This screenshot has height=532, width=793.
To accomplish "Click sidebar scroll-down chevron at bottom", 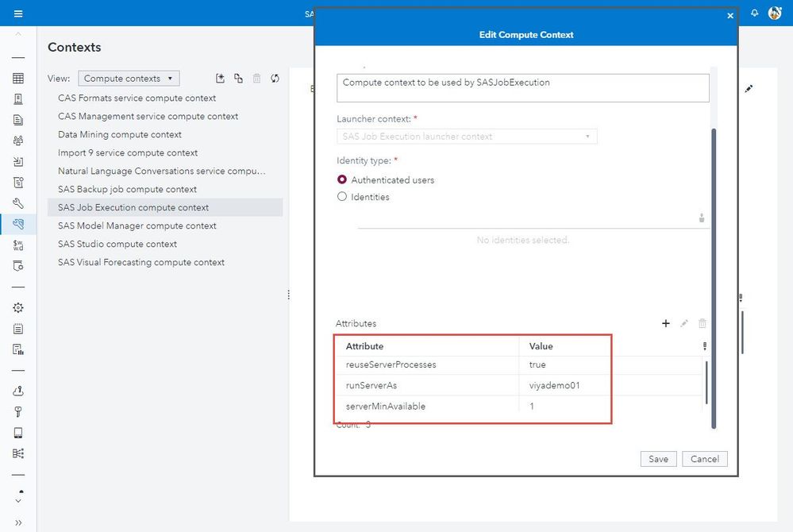I will click(x=18, y=501).
